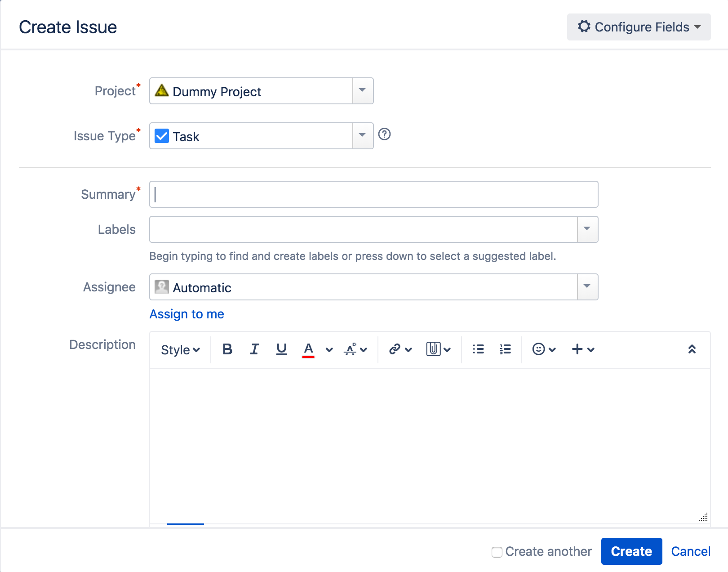The width and height of the screenshot is (728, 572).
Task: Attach a file using the paperclip icon
Action: click(433, 349)
